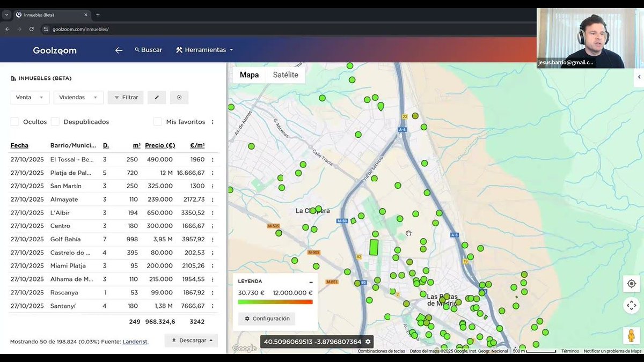Reload the browser page
The image size is (644, 362).
point(32,29)
